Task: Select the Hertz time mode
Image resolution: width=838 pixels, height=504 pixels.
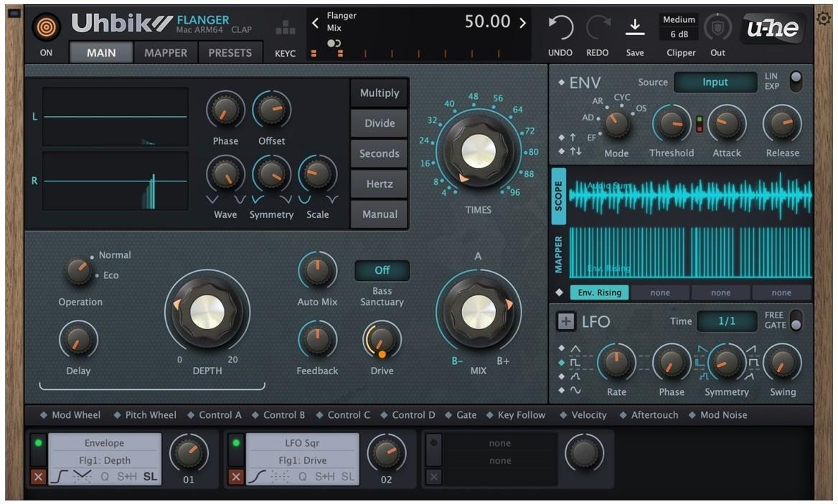Action: pyautogui.click(x=380, y=184)
